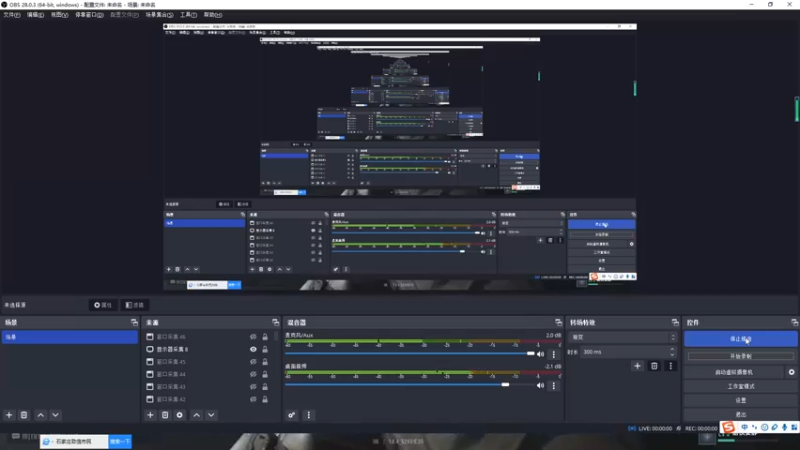
Task: Select the highlighted scene in Scenes list
Action: [69, 337]
